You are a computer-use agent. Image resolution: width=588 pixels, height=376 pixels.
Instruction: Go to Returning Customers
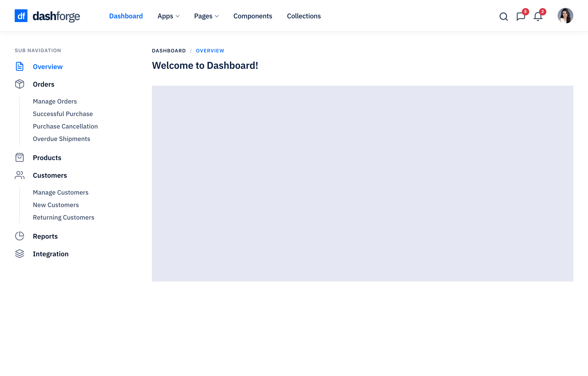[63, 217]
